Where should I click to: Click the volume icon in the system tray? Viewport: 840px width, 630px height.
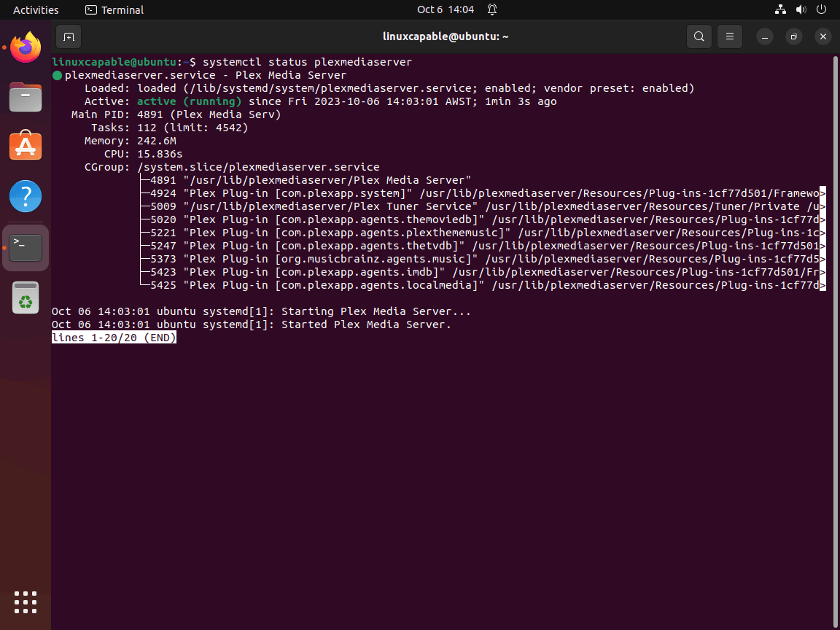(x=800, y=9)
